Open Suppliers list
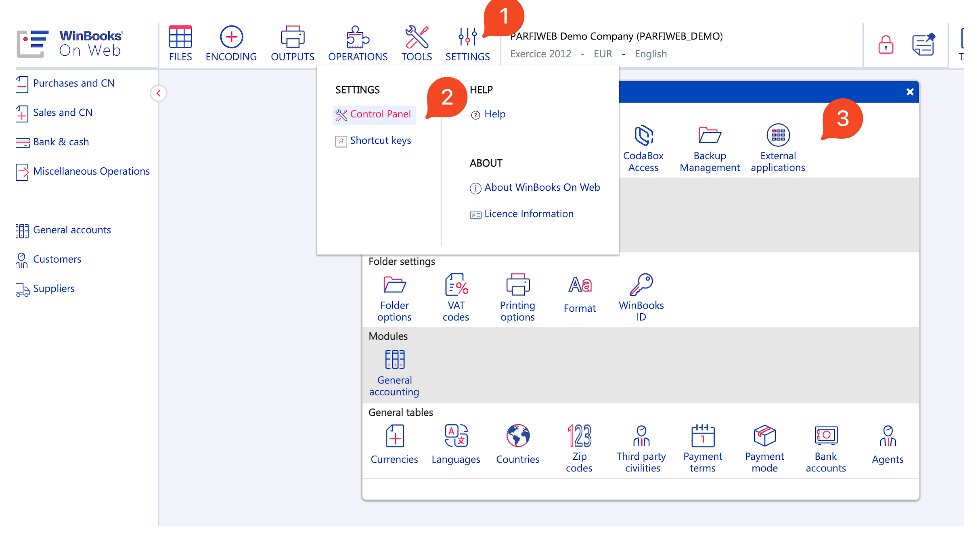 45,289
